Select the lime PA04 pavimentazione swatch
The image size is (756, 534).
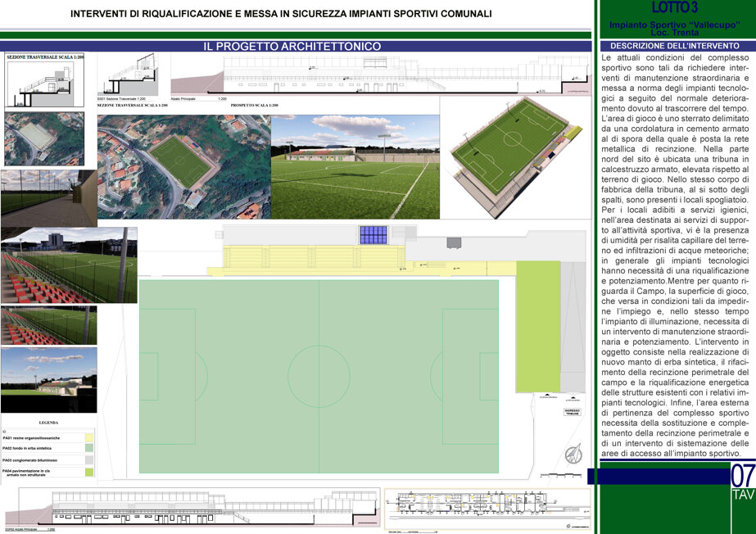point(89,473)
